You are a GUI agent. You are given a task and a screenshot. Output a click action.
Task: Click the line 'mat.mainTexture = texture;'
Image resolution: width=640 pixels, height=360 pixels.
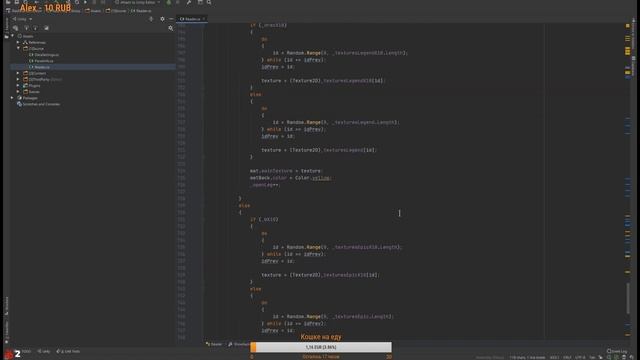click(287, 171)
